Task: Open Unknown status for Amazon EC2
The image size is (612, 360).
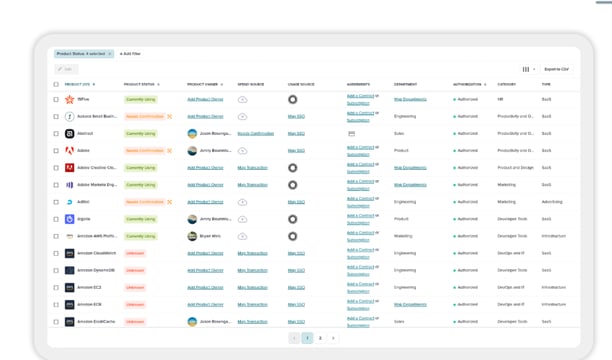Action: [135, 288]
